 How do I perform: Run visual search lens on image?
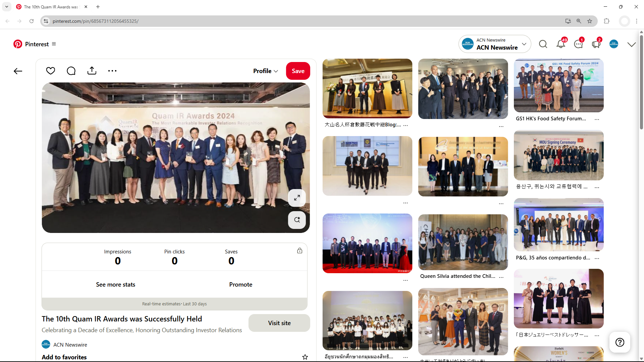[x=297, y=220]
